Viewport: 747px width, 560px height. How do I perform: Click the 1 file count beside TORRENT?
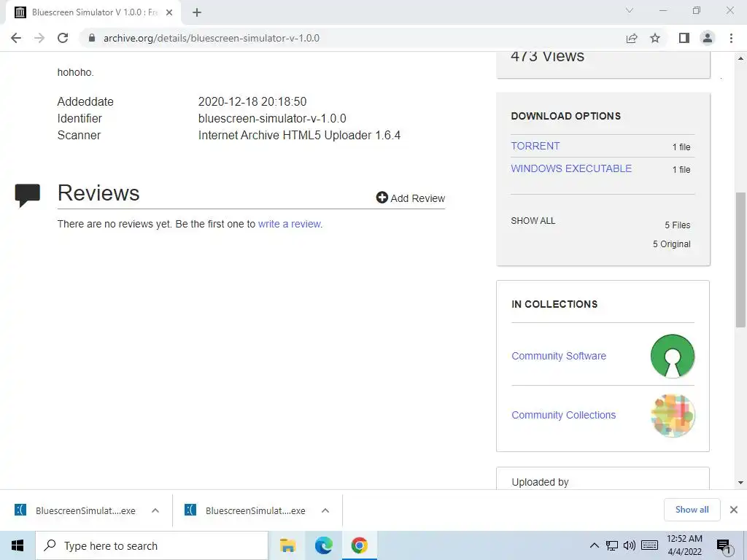[x=681, y=147]
